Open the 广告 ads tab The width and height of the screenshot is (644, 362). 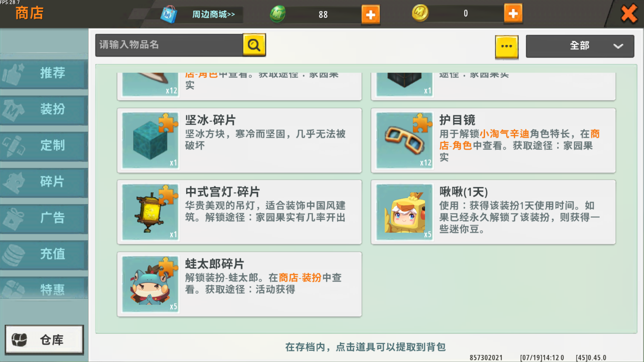pyautogui.click(x=44, y=217)
